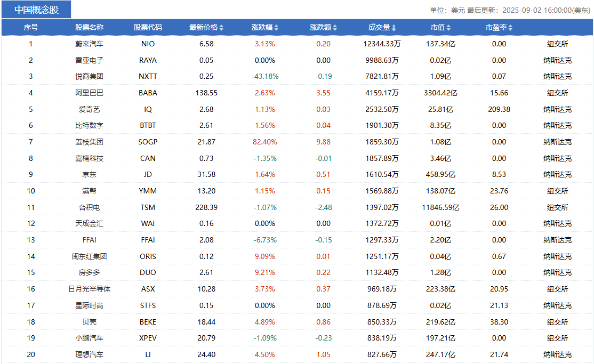The image size is (594, 364).
Task: Click the 138.55 latest price cell
Action: 206,93
